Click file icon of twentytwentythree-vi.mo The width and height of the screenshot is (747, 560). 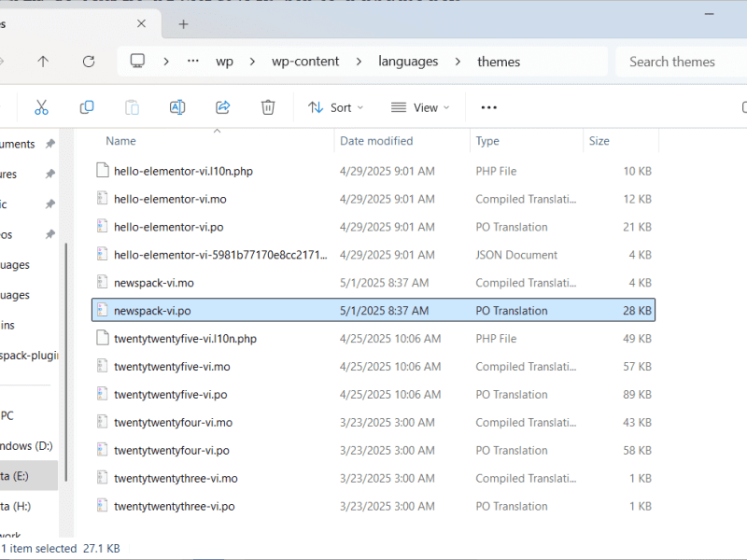click(x=102, y=477)
